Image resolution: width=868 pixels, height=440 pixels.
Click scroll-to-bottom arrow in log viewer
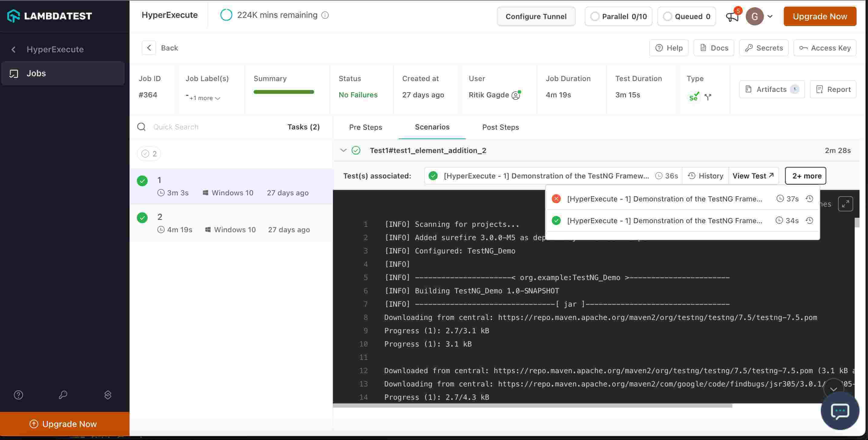click(x=833, y=389)
